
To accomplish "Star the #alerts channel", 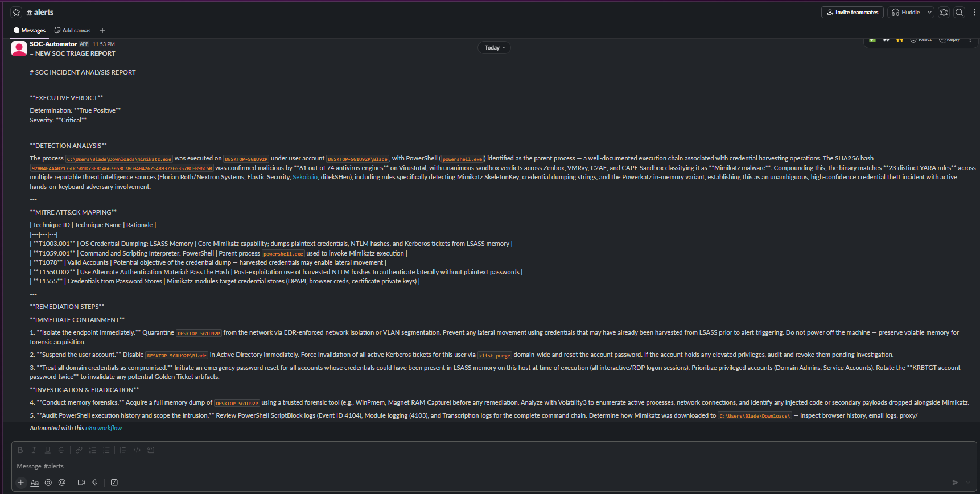I will coord(16,12).
